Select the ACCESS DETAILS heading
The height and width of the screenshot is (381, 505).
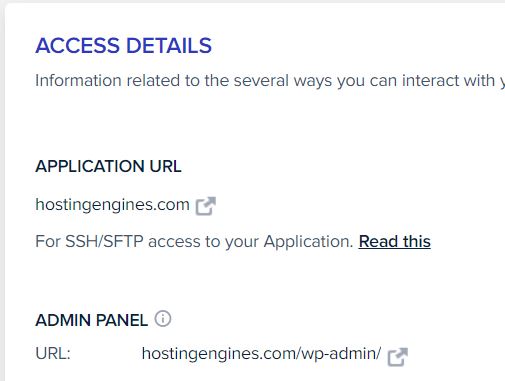tap(124, 45)
